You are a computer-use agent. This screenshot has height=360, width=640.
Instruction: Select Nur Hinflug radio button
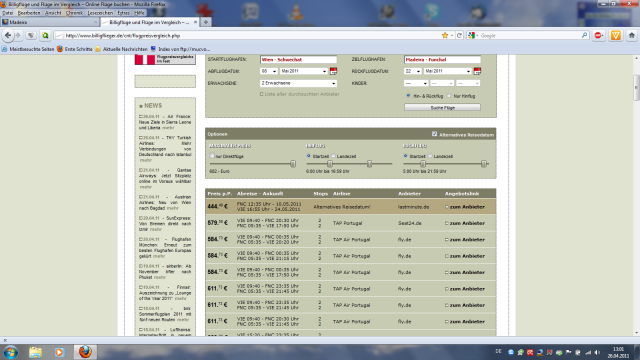[x=449, y=96]
